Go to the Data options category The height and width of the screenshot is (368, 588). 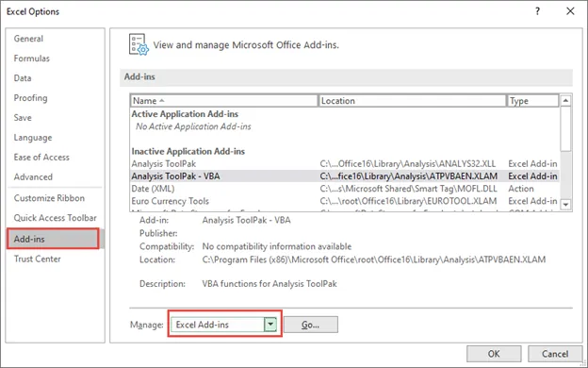(x=23, y=78)
